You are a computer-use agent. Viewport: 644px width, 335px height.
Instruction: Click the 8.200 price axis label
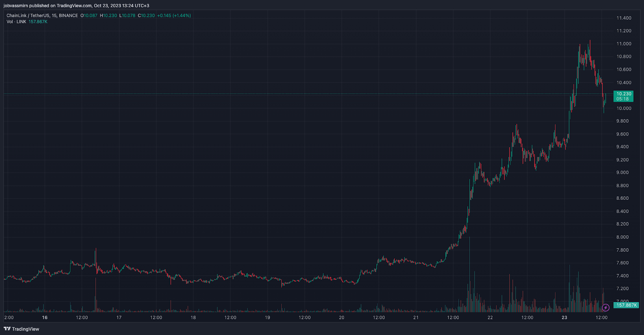coord(623,224)
